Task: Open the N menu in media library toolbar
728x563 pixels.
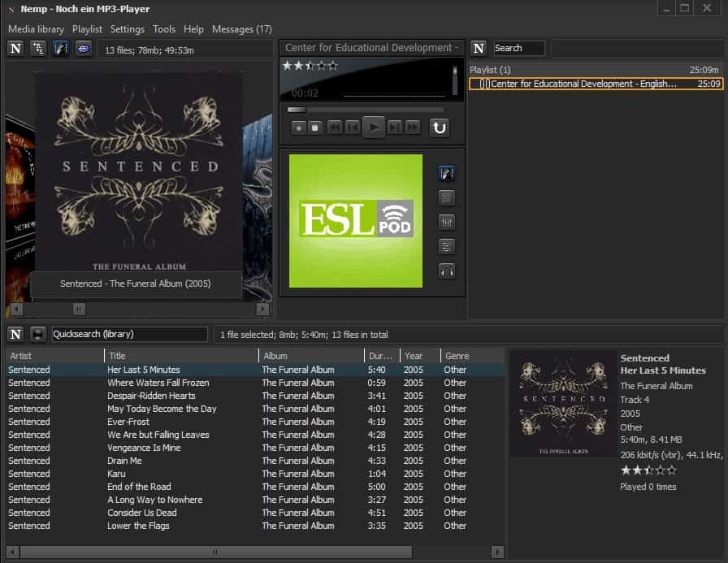Action: click(15, 49)
